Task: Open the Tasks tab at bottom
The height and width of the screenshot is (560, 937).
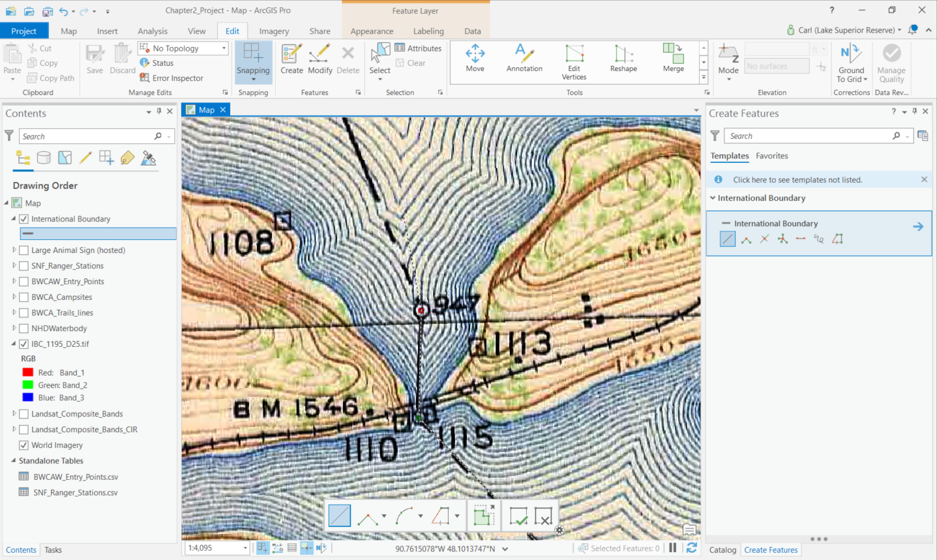Action: pos(53,550)
